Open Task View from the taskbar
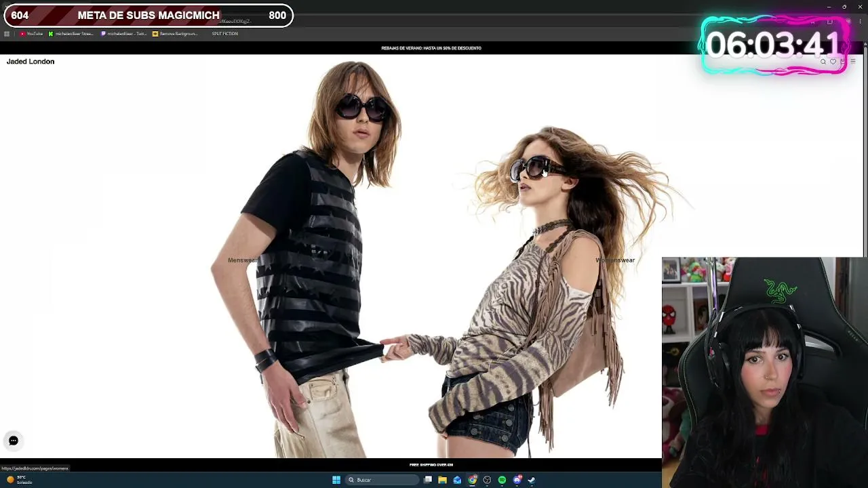This screenshot has width=868, height=488. 428,480
